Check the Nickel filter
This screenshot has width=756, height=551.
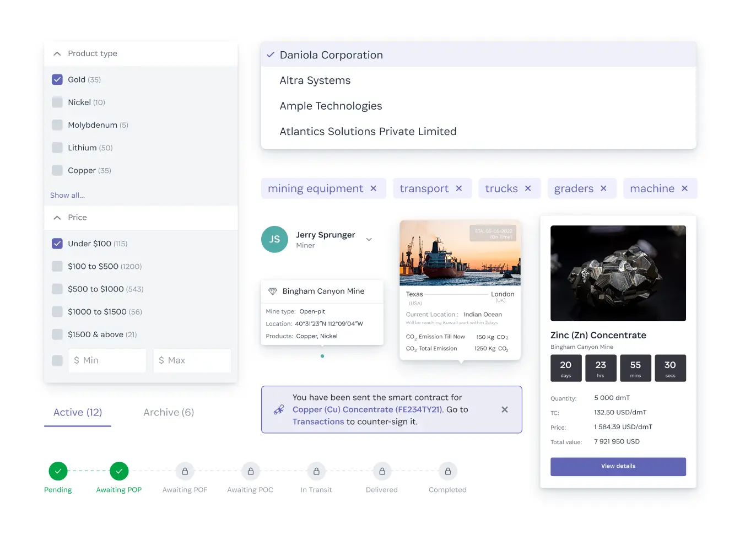(57, 102)
